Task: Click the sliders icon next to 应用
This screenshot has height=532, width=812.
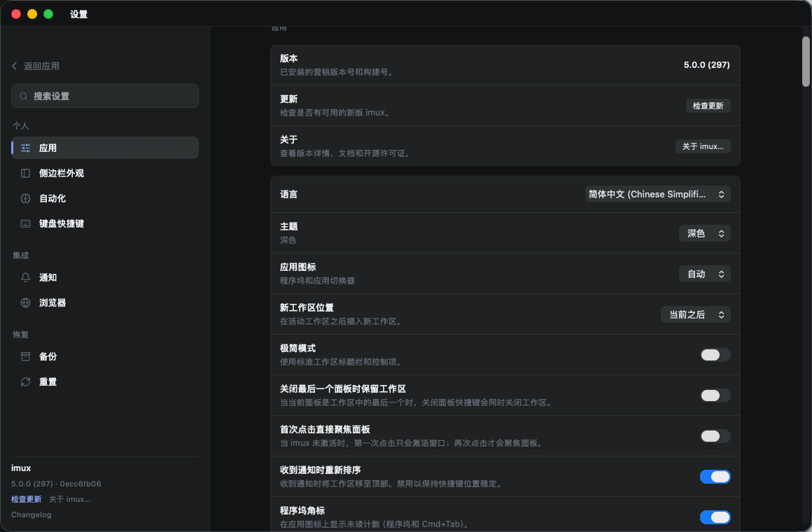Action: point(25,148)
